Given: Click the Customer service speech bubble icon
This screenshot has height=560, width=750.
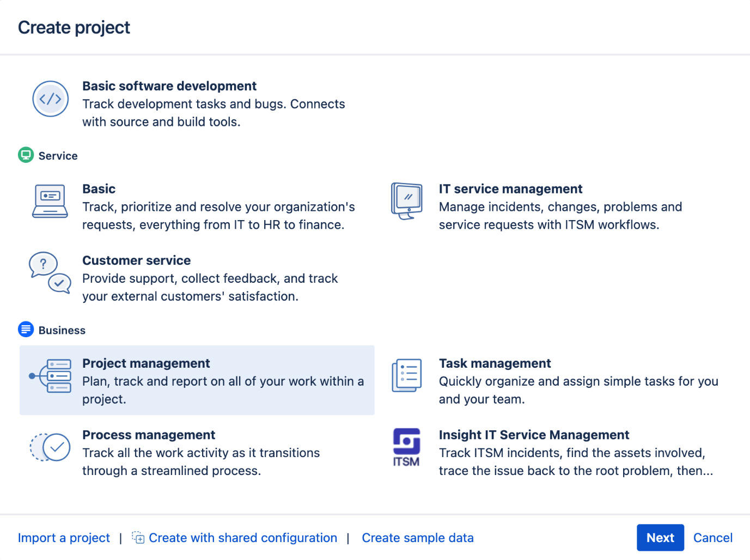Looking at the screenshot, I should click(x=50, y=274).
